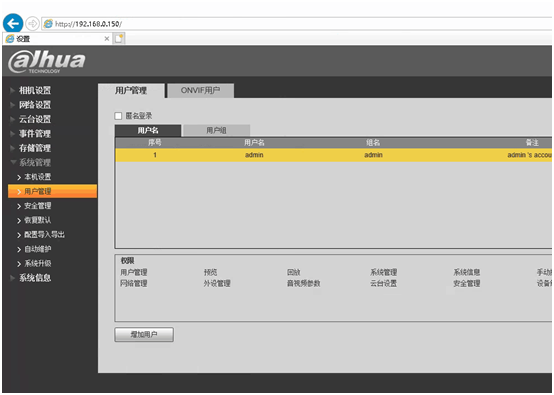Select the 用户组 tab

coord(216,130)
